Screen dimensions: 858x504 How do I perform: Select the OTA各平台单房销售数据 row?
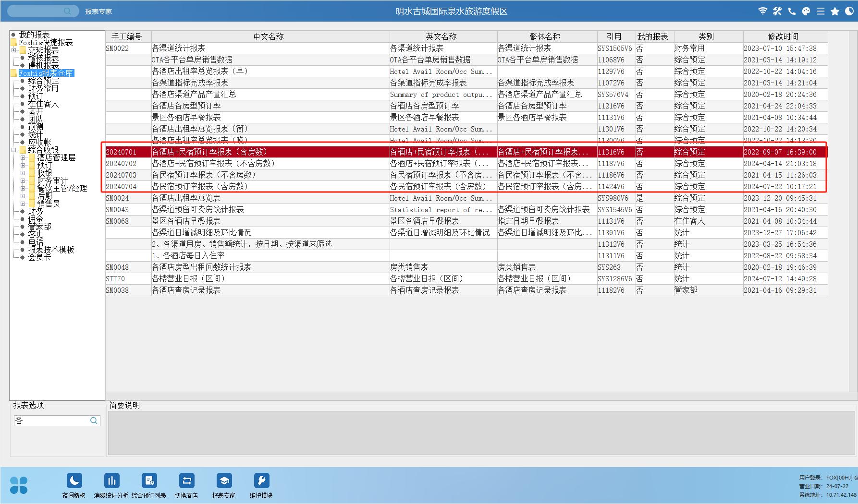point(466,60)
